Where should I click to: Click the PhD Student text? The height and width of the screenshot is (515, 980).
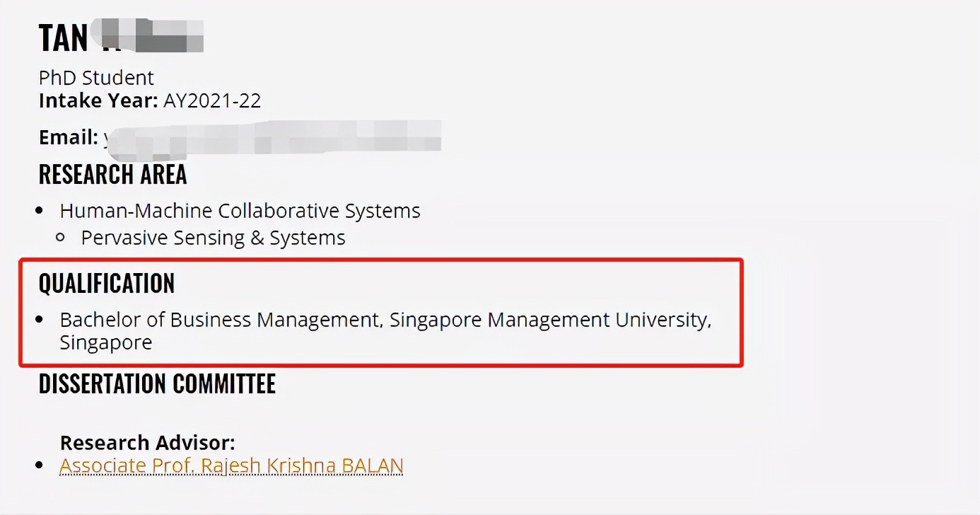96,77
